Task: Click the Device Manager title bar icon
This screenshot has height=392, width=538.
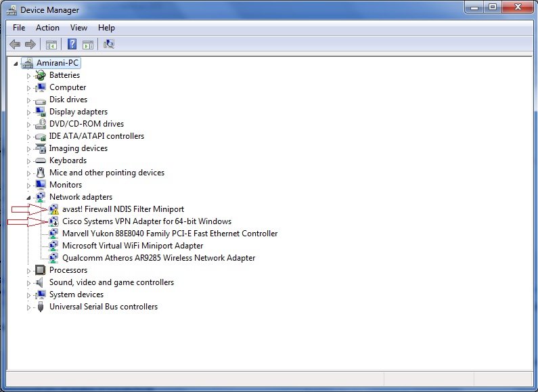Action: (x=12, y=10)
